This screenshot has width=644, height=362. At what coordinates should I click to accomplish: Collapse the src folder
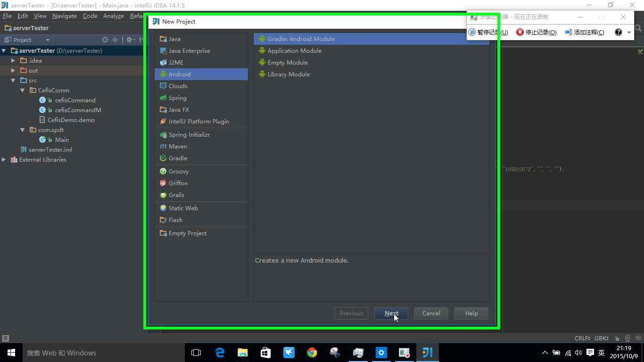13,80
